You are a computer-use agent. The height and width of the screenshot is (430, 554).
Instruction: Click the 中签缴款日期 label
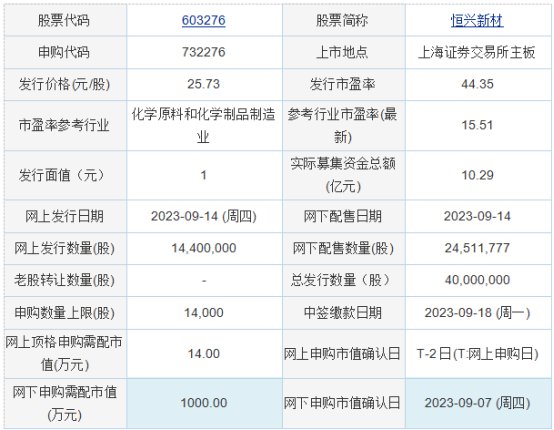(x=342, y=313)
